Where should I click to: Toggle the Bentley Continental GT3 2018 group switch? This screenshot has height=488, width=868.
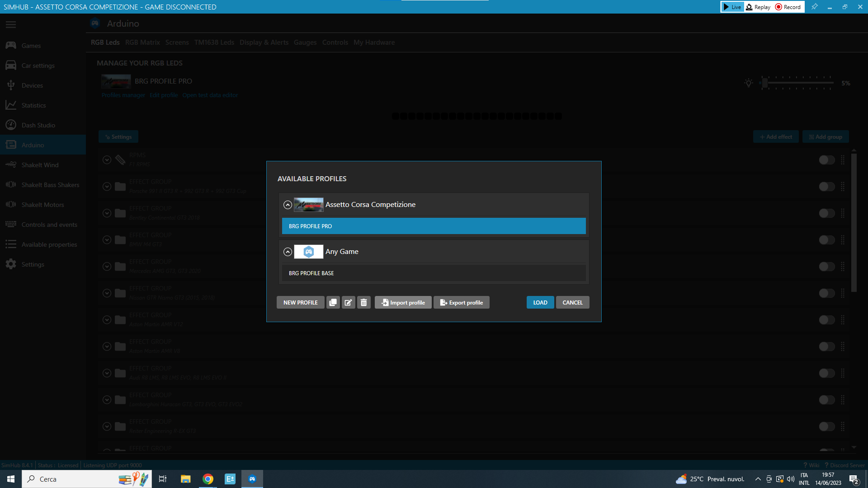point(827,213)
